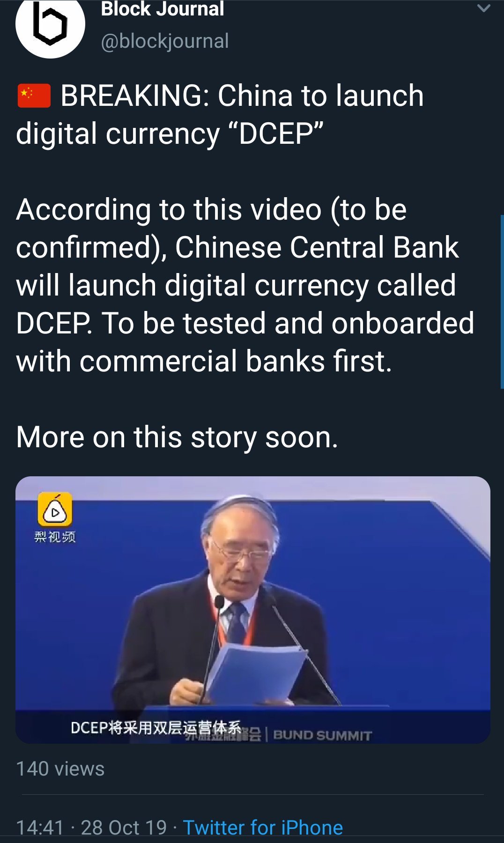Select the BREAKING headline text
This screenshot has width=504, height=843.
(x=220, y=115)
